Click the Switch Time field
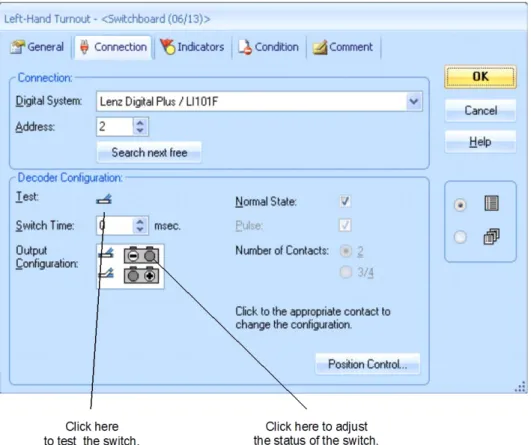This screenshot has height=445, width=531. coord(115,226)
